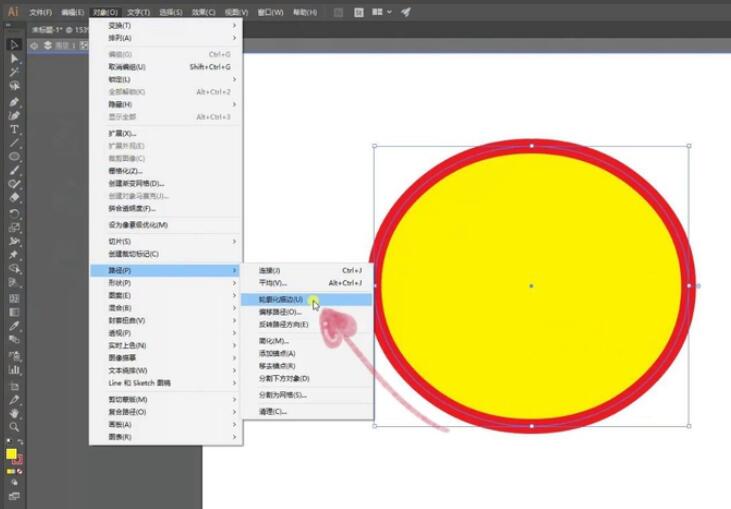The image size is (731, 509).
Task: Expand the 复合路径(O) submenu
Action: pyautogui.click(x=166, y=412)
